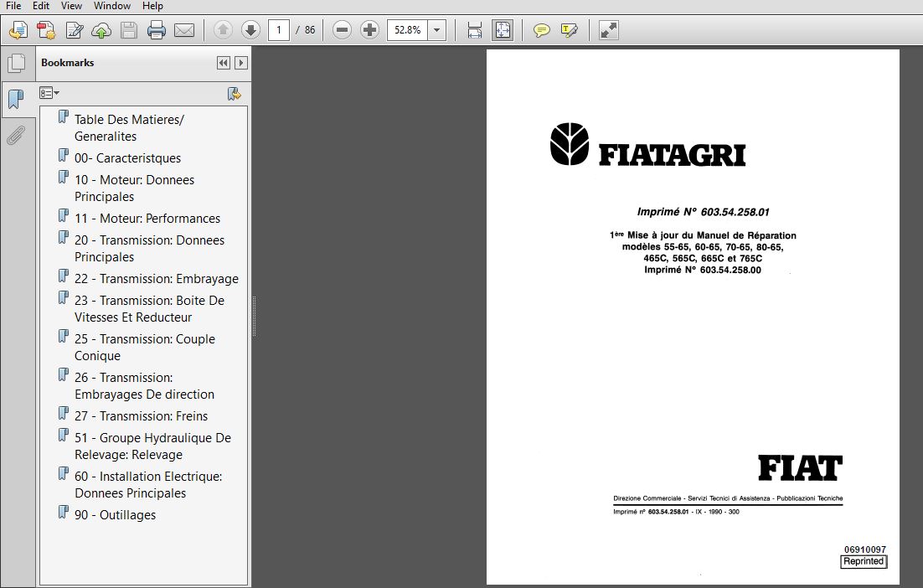Click the Open file toolbar icon
The width and height of the screenshot is (923, 588).
tap(18, 30)
